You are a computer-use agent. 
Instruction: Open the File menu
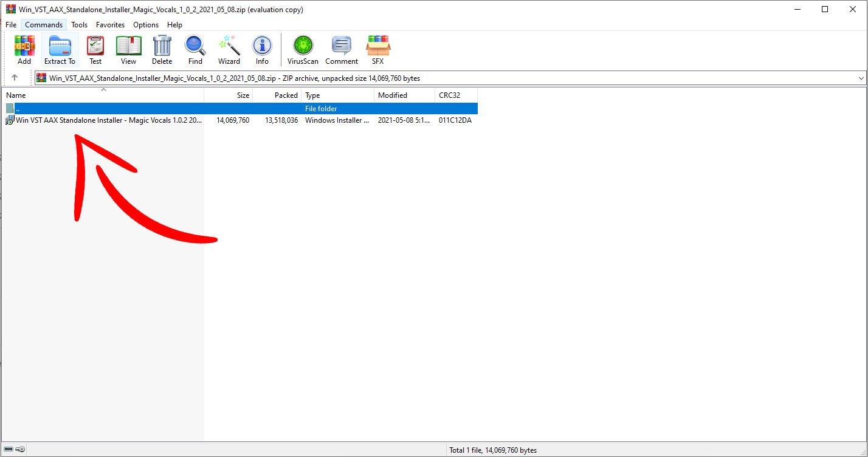[x=11, y=25]
